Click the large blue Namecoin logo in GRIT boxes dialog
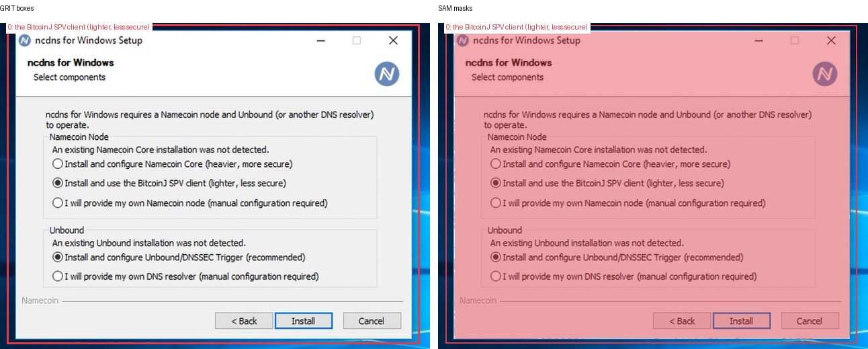 (387, 73)
